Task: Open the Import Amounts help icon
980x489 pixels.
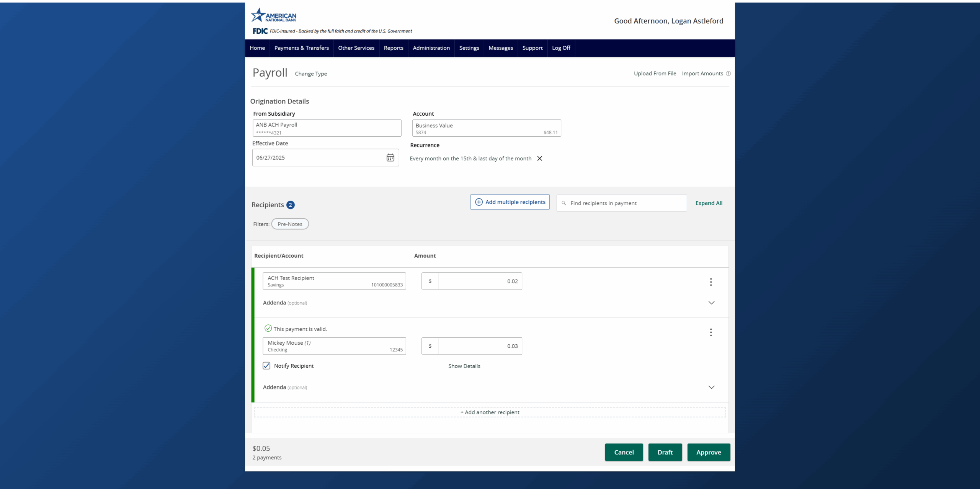Action: [728, 73]
